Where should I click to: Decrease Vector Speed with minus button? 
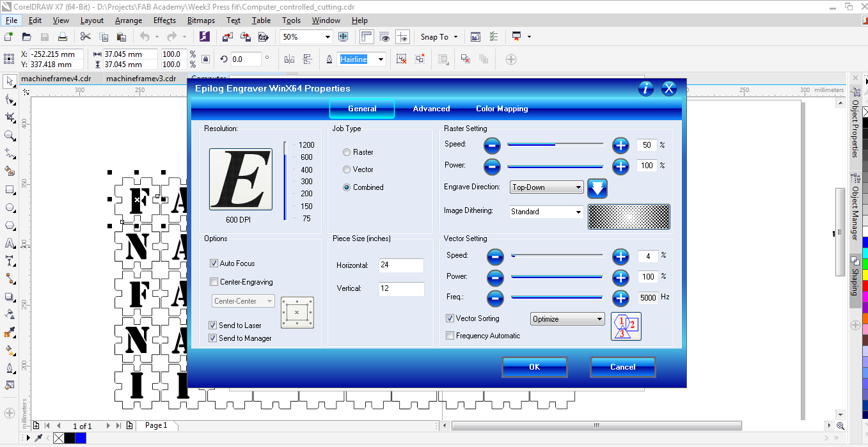pos(494,256)
